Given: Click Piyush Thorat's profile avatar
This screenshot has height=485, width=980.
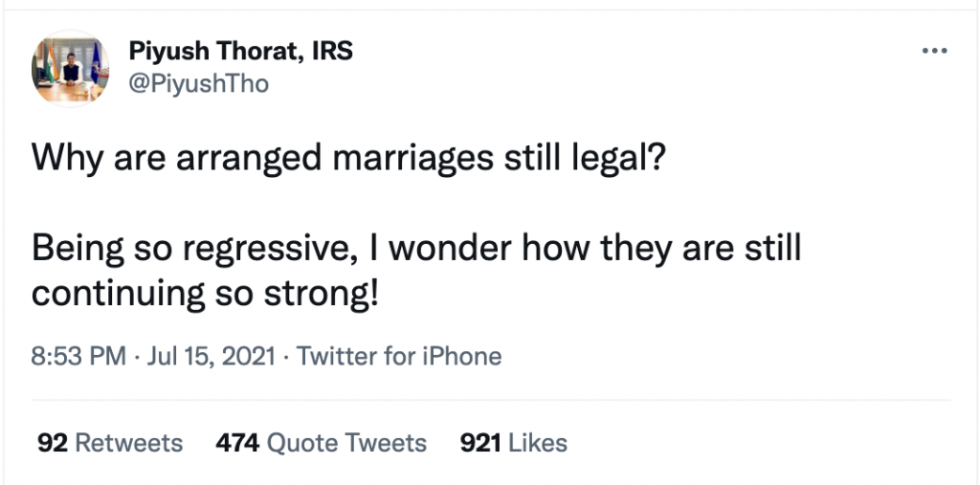Looking at the screenshot, I should coord(70,67).
